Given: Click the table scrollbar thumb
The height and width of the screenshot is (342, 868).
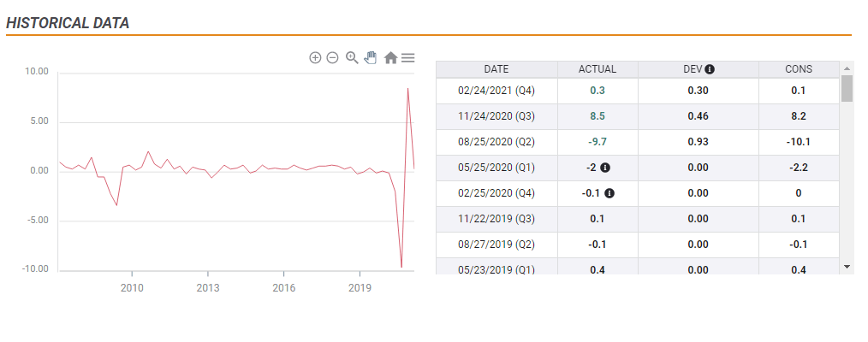Looking at the screenshot, I should click(x=847, y=88).
